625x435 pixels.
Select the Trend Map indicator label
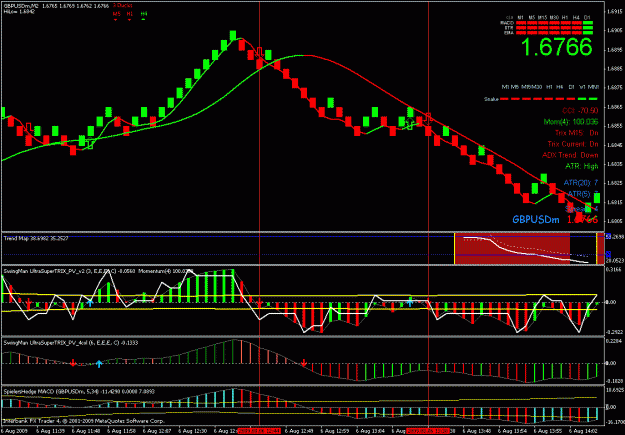[36, 238]
